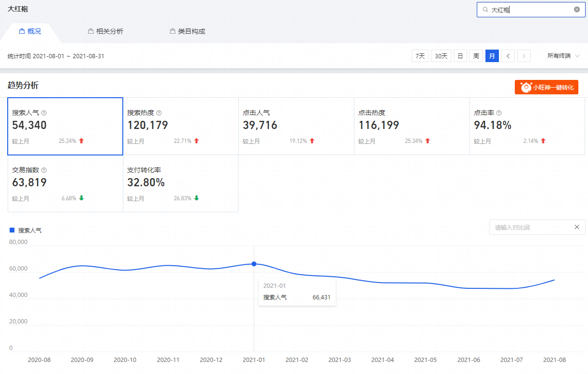Image resolution: width=588 pixels, height=374 pixels.
Task: Select the 7天 time range
Action: pyautogui.click(x=420, y=56)
